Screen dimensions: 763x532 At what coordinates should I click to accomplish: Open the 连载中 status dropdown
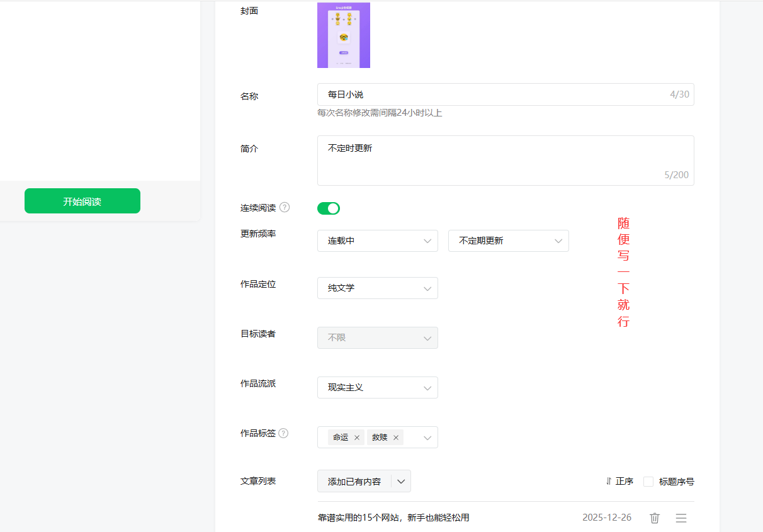click(377, 241)
